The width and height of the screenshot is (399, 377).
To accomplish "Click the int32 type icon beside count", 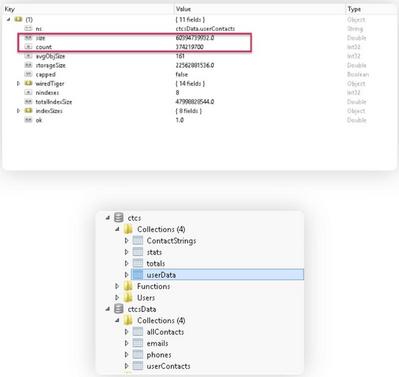I will pyautogui.click(x=29, y=47).
